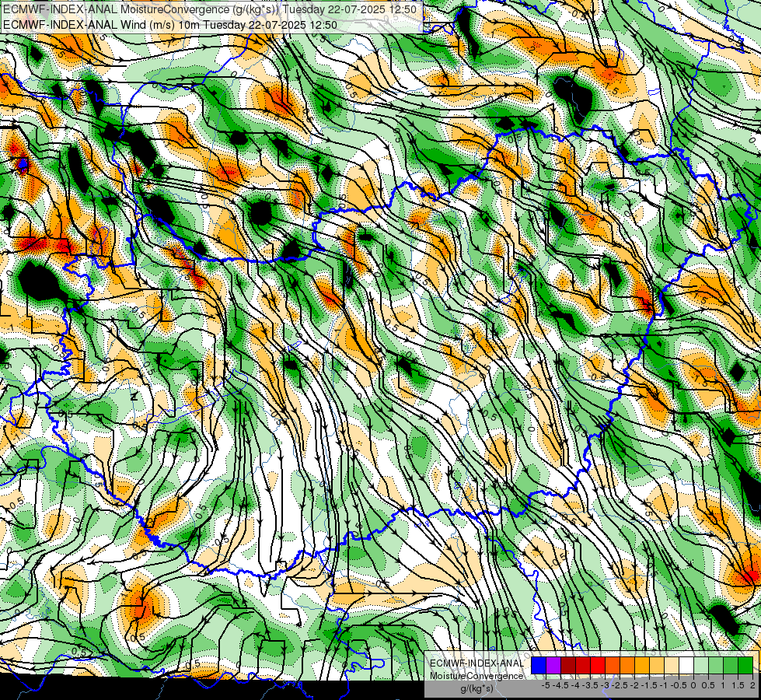Click the blue swatch in the legend
Viewport: 761px width, 700px height.
point(539,665)
